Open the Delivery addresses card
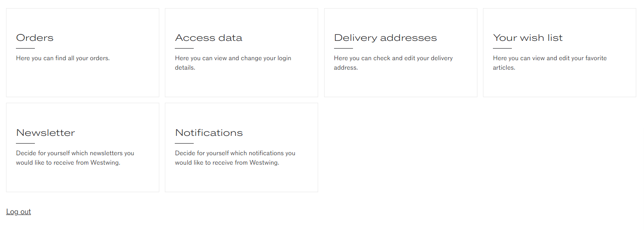The height and width of the screenshot is (230, 644). click(x=400, y=52)
